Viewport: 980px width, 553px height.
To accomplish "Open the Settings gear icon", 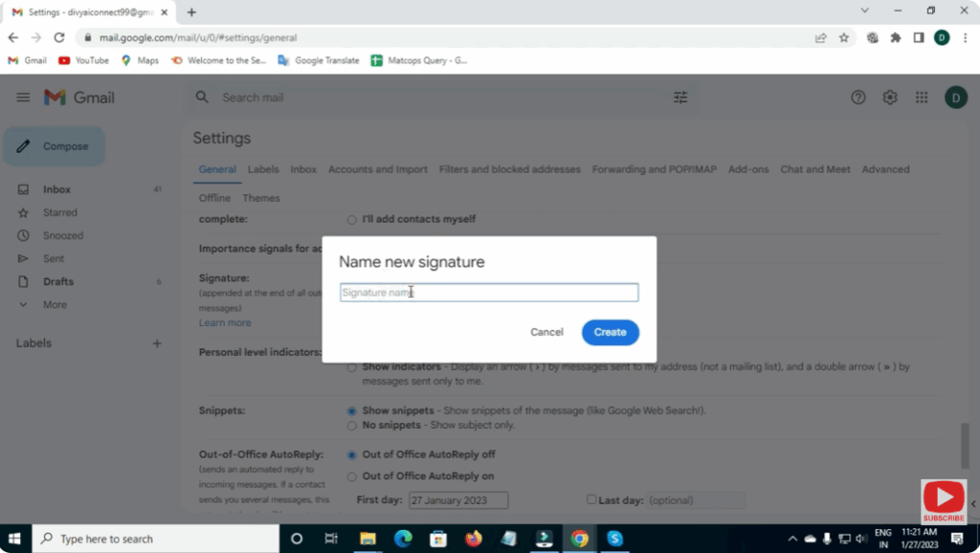I will 890,98.
